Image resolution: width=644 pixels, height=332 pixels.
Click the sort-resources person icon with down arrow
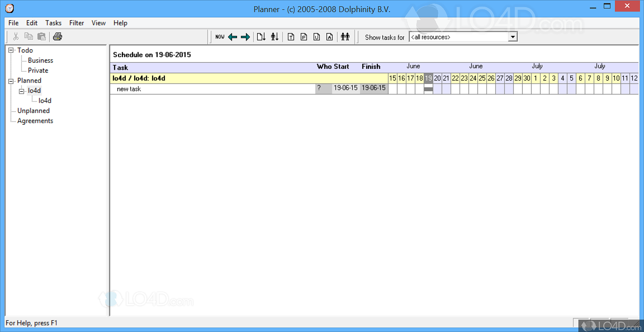(275, 37)
